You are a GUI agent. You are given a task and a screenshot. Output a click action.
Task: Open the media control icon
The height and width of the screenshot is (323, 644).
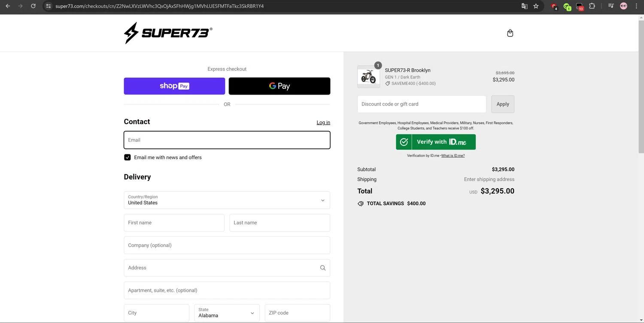(x=611, y=6)
